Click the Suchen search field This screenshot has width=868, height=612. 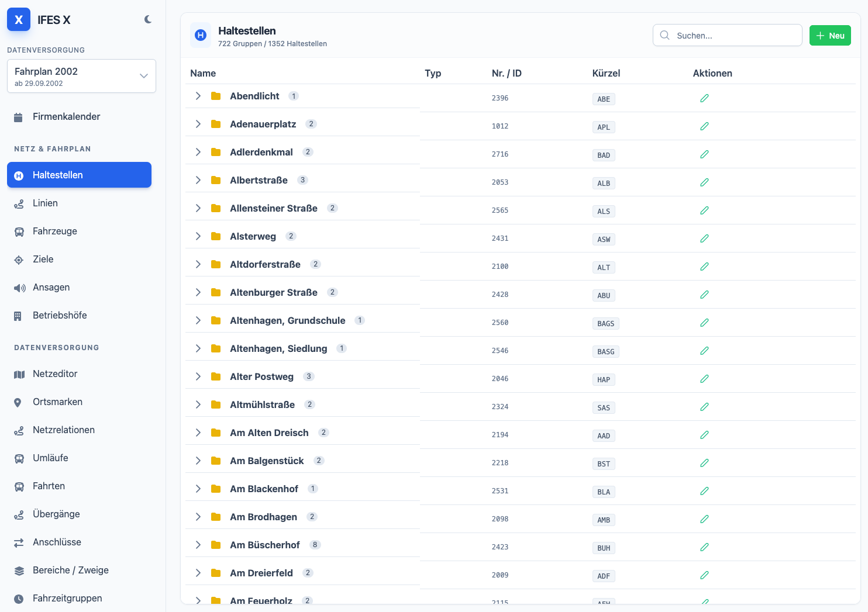click(x=727, y=35)
